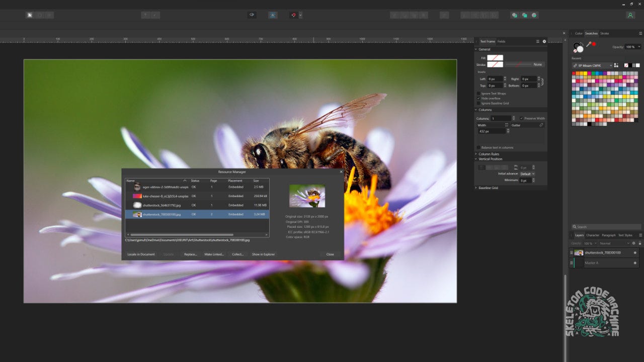Click the search magnifier icon above Layers panel
644x362 pixels.
click(573, 227)
